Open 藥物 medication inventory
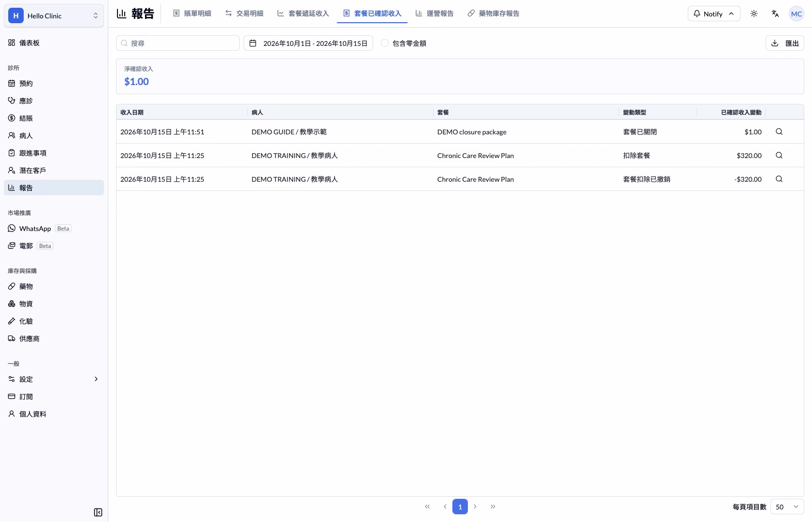Image resolution: width=812 pixels, height=522 pixels. [x=54, y=286]
